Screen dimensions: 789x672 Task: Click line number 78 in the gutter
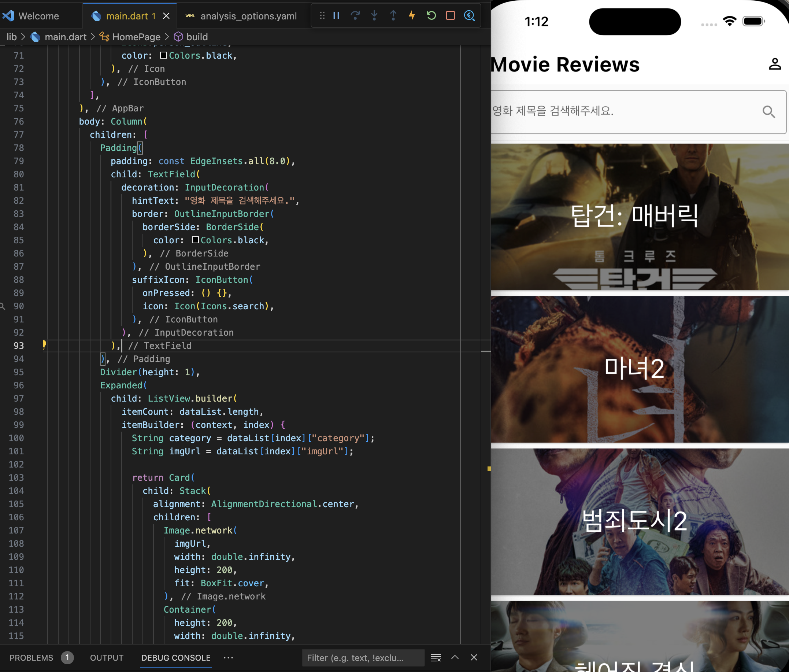click(x=19, y=148)
